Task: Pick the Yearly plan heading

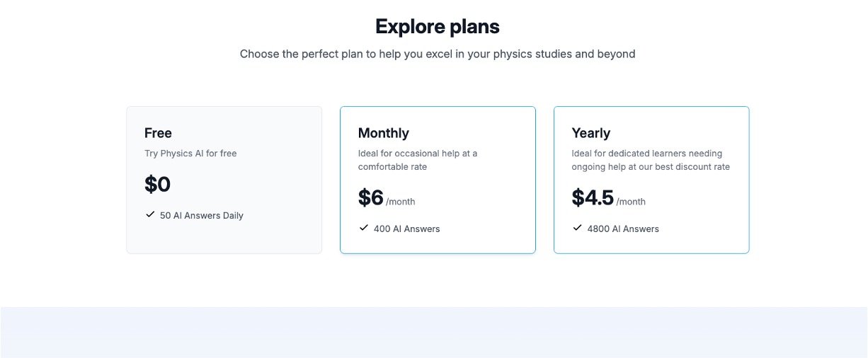Action: click(x=590, y=133)
